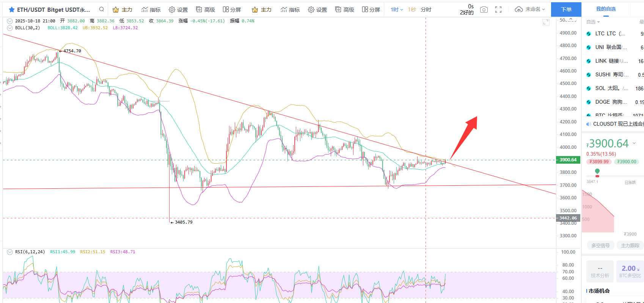Switch to the 1秒 timeframe
The width and height of the screenshot is (644, 303).
point(412,9)
